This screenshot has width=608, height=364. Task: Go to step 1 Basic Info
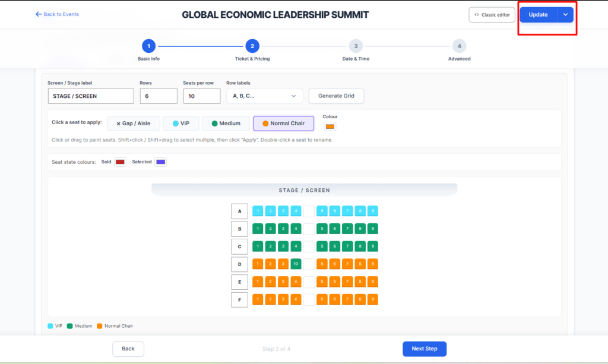[x=148, y=46]
